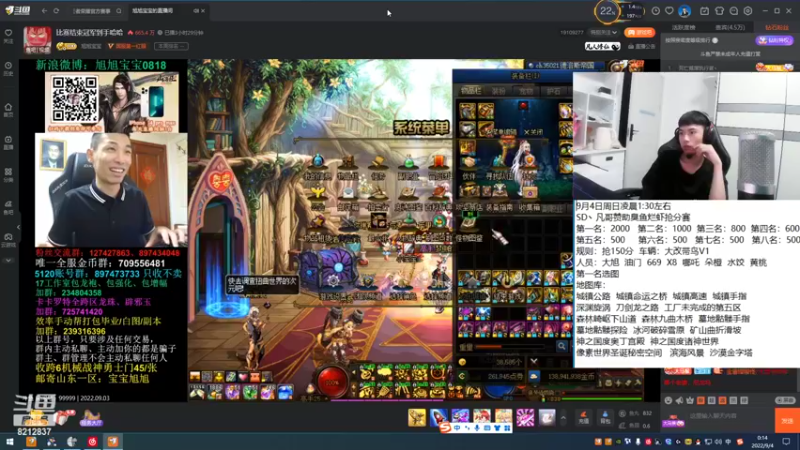Switch to the 贵宾(4.5万) tab
The width and height of the screenshot is (800, 450).
point(730,28)
